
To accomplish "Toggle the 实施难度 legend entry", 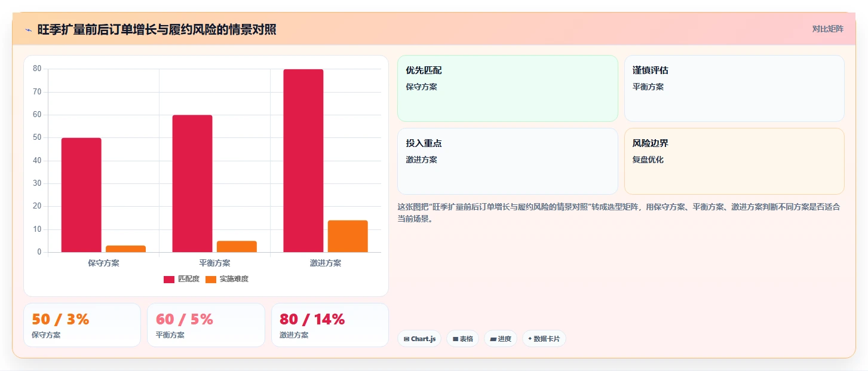I will point(227,279).
